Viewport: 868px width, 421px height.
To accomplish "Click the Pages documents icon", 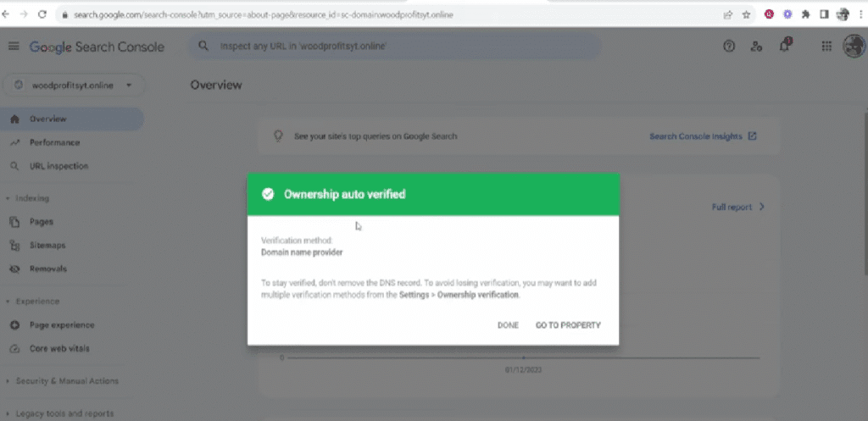I will click(x=15, y=222).
